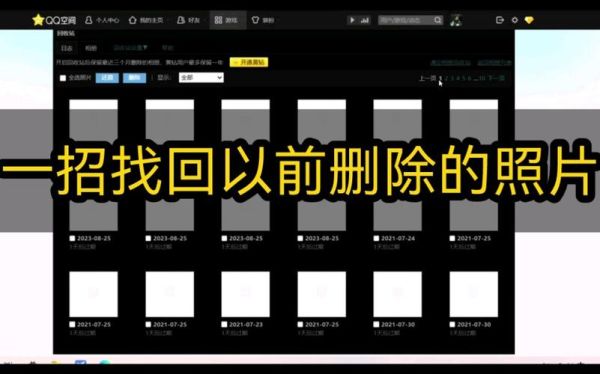This screenshot has height=374, width=600.
Task: Check the first 2023-08-25 photo checkbox
Action: click(72, 238)
